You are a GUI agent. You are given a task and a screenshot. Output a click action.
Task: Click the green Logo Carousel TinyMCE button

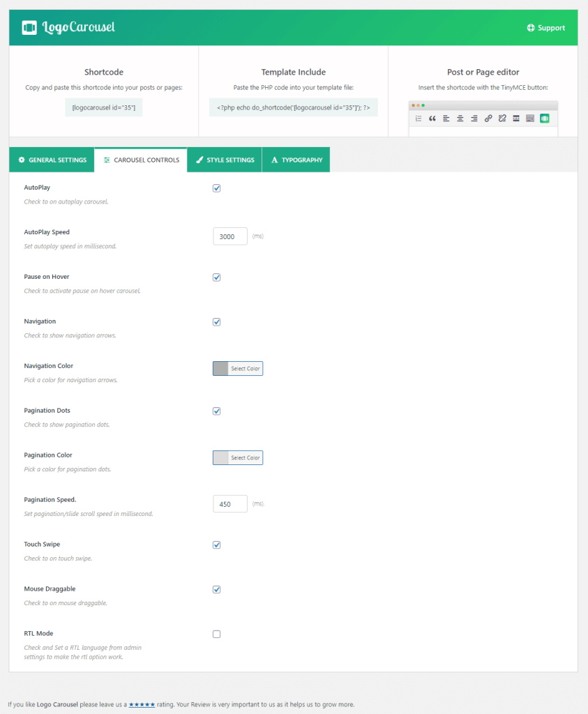[x=545, y=119]
